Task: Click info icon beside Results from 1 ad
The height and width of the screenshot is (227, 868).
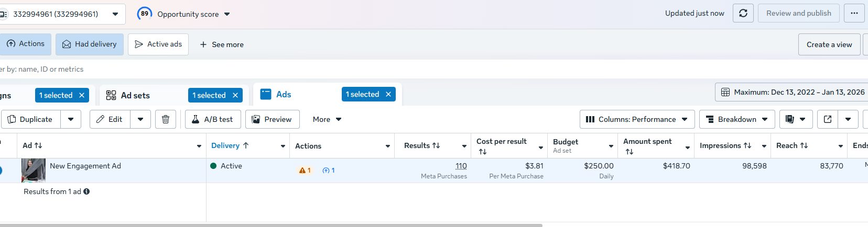Action: click(x=86, y=191)
